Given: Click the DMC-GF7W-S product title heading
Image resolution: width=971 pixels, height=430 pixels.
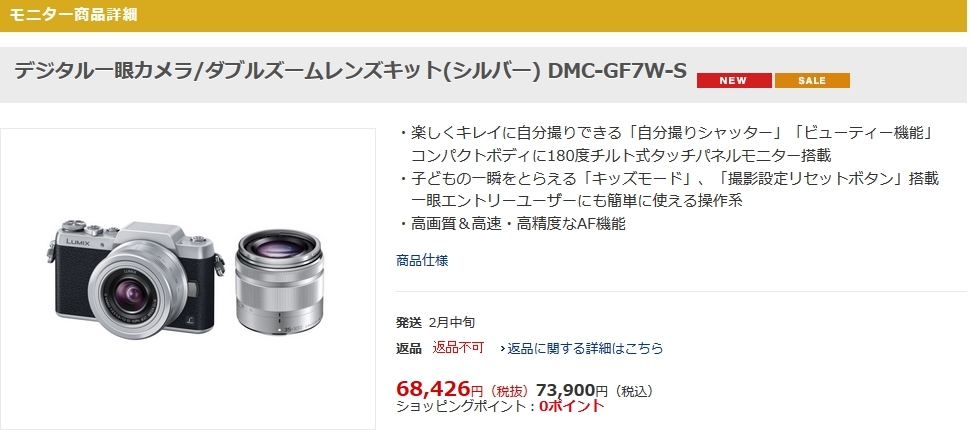Looking at the screenshot, I should click(x=350, y=72).
